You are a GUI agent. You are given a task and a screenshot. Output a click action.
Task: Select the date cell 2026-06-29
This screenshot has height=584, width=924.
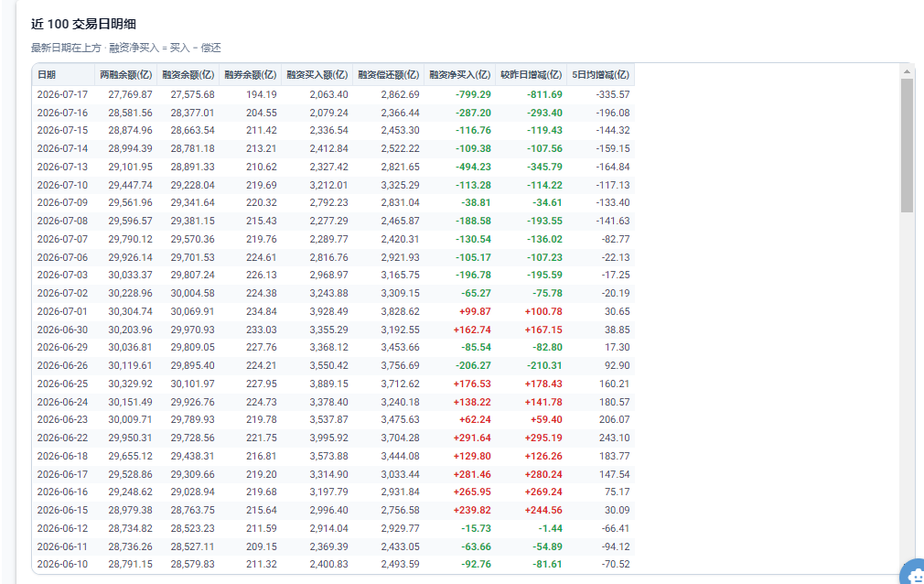[62, 348]
